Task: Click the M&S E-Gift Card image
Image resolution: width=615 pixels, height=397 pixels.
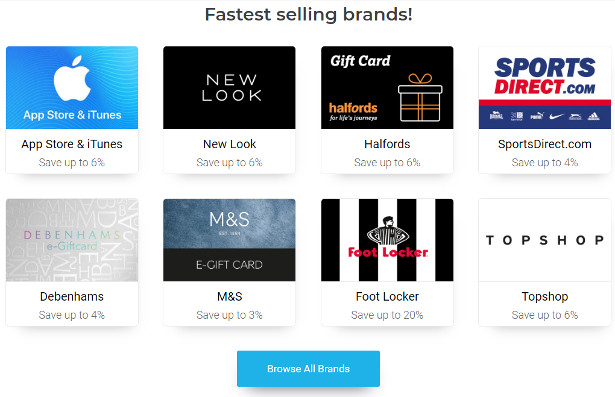Action: click(x=229, y=240)
